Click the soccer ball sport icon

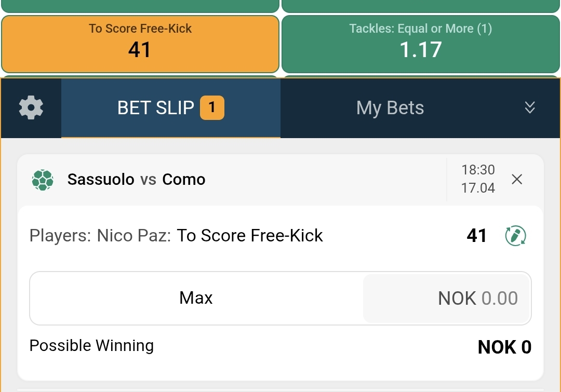(43, 180)
